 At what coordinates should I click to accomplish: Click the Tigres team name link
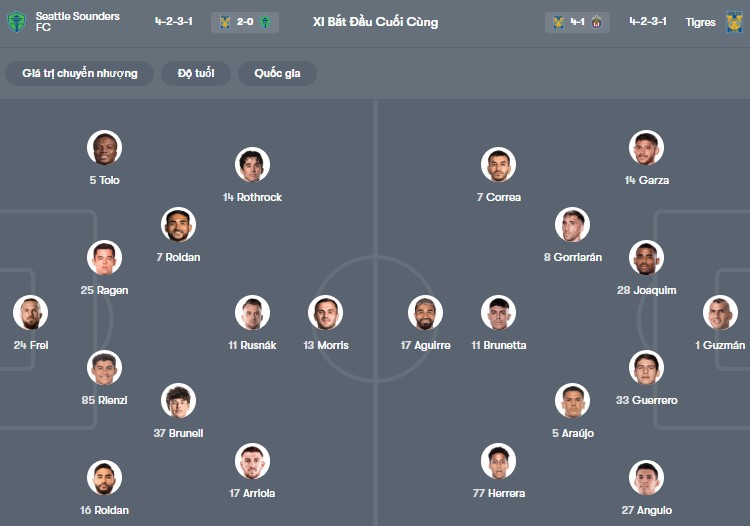point(700,21)
